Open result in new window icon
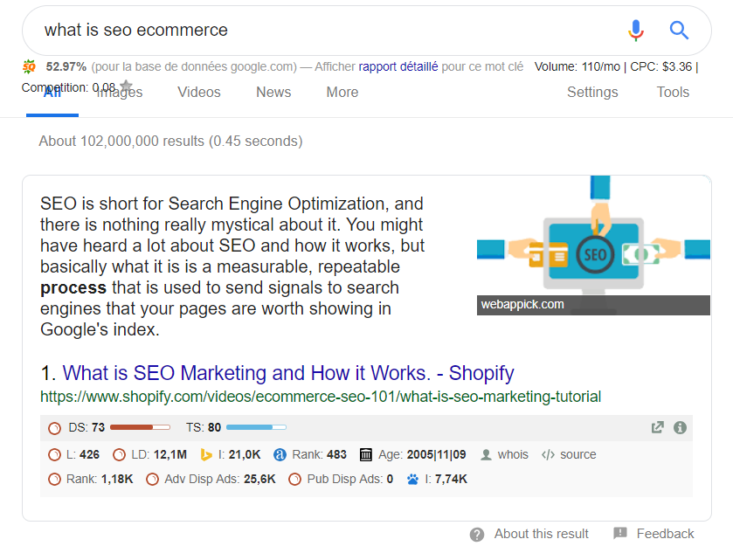733x560 pixels. (x=657, y=427)
